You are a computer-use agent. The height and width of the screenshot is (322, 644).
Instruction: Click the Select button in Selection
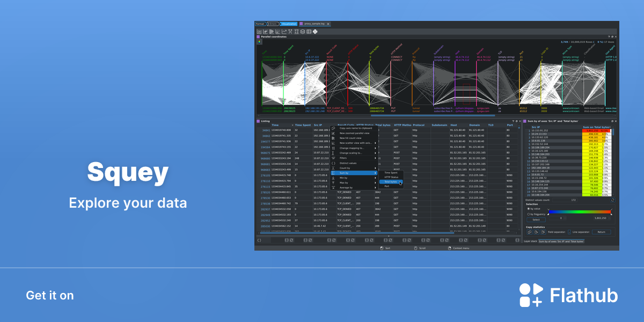pyautogui.click(x=536, y=219)
